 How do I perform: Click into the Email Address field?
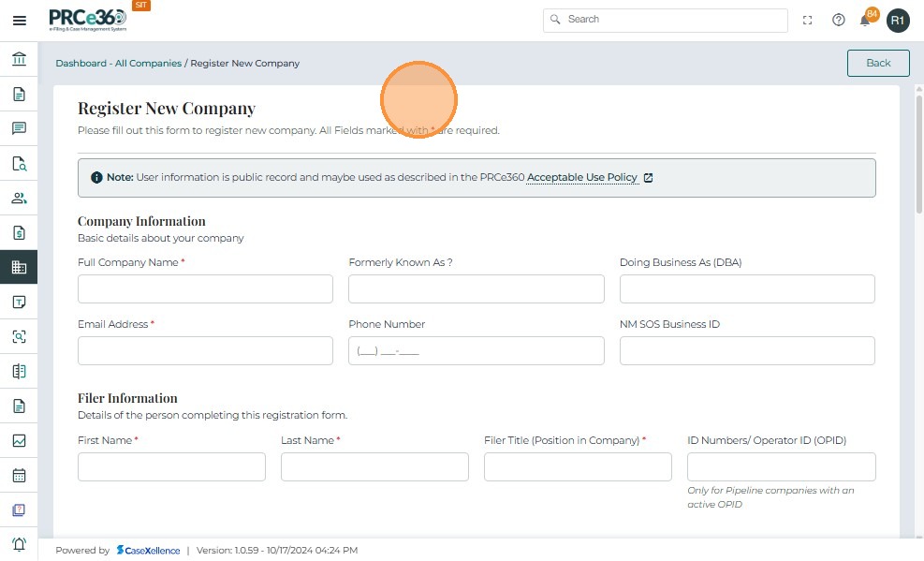point(205,350)
